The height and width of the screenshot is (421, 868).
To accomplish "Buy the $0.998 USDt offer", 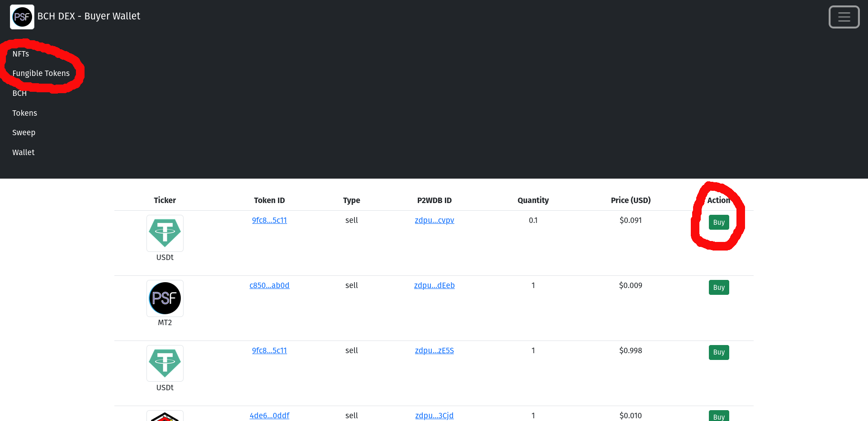I will (719, 352).
